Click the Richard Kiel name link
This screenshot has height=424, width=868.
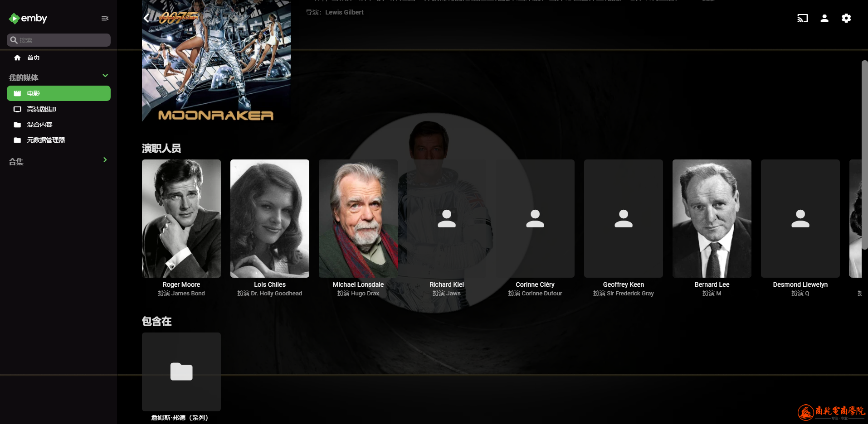(447, 284)
